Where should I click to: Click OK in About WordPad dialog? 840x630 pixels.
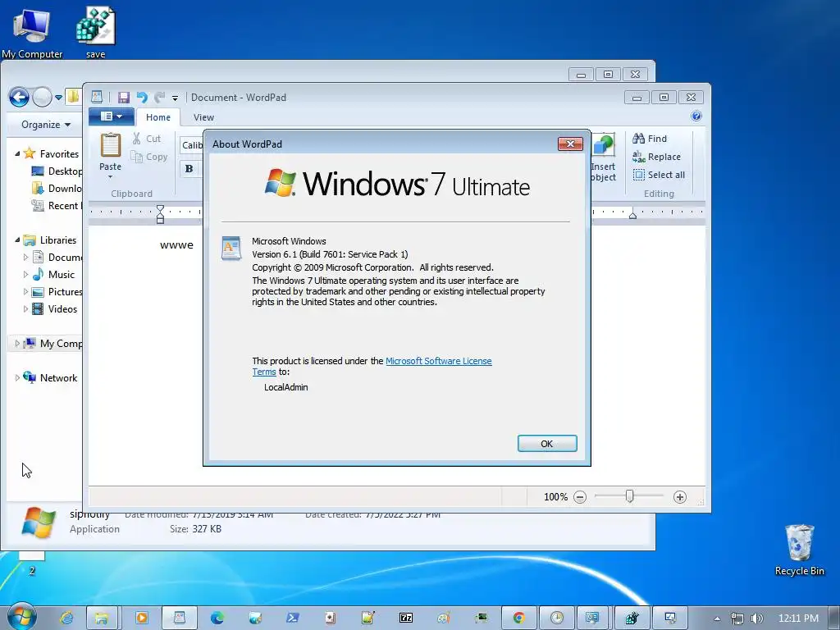(x=547, y=444)
